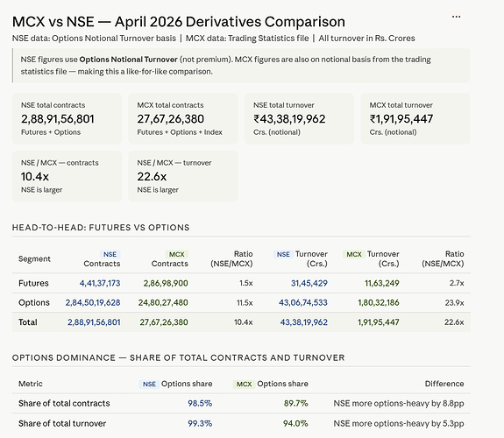The height and width of the screenshot is (438, 504).
Task: Click Total row turnover ratio 22.6x
Action: click(454, 322)
